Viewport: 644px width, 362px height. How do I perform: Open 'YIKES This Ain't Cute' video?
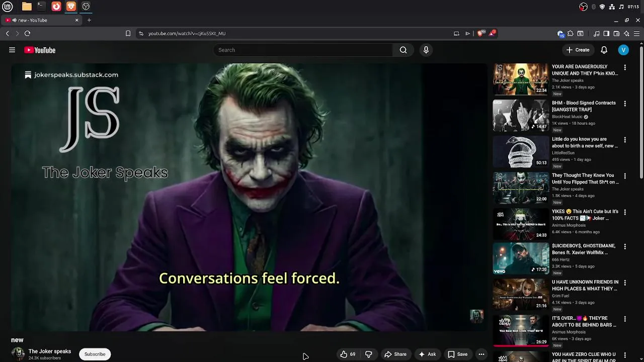(585, 215)
